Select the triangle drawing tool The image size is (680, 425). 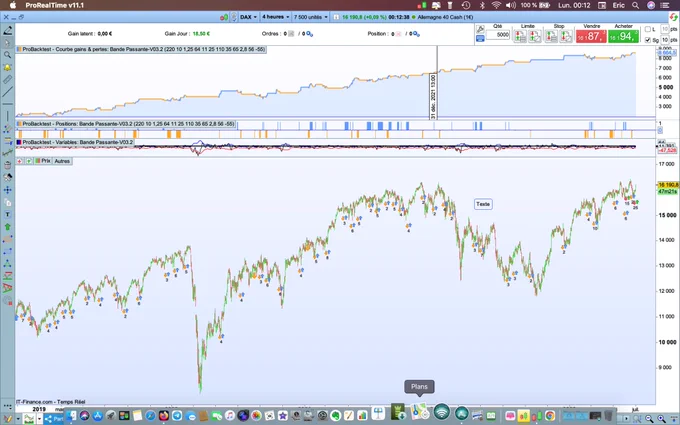click(x=7, y=263)
